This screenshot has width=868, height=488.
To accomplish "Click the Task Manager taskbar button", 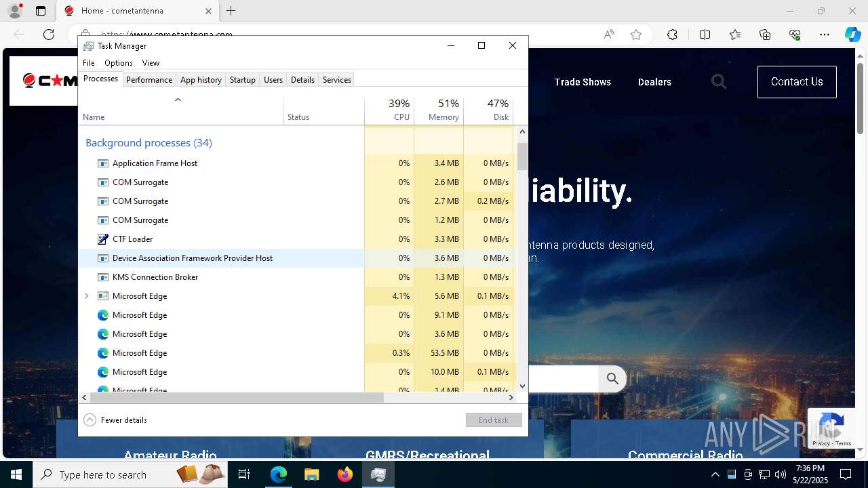I will 378,474.
